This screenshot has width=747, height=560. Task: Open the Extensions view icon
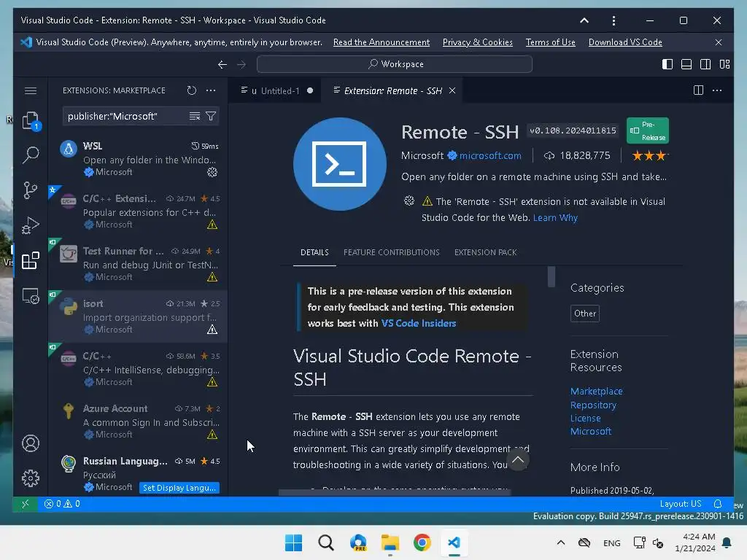click(31, 260)
